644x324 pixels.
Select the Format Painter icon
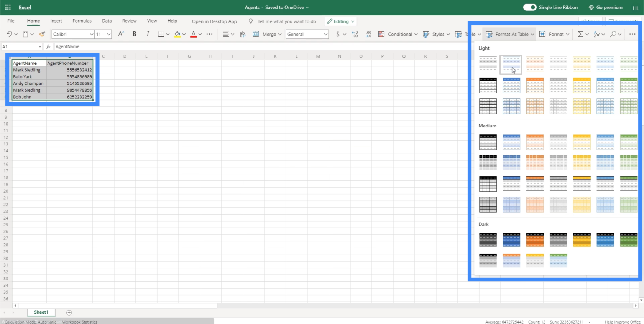coord(42,34)
